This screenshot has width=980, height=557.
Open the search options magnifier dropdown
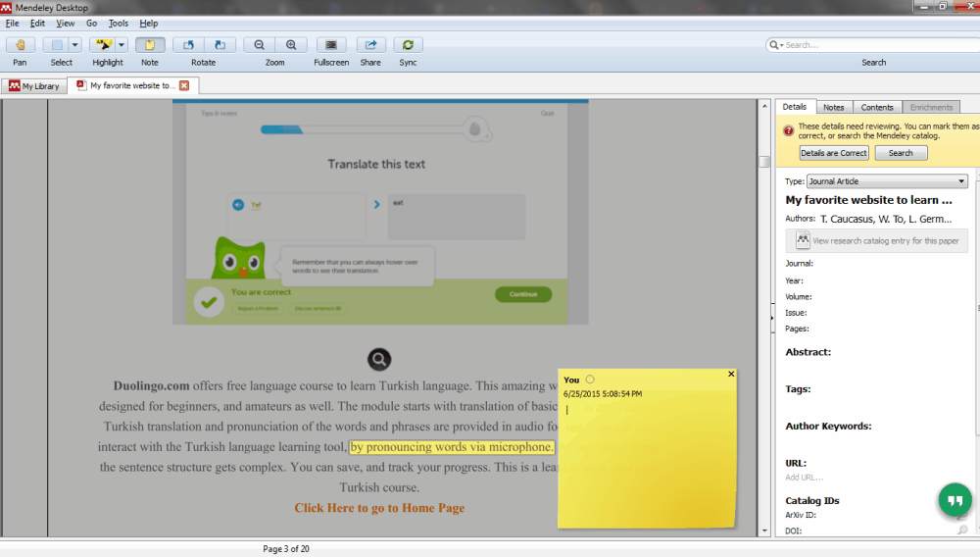775,45
